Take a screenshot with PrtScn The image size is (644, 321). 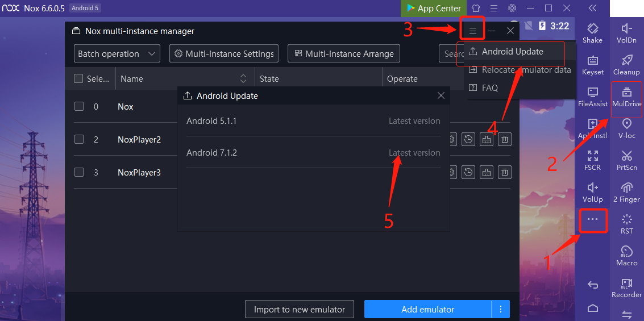pos(627,160)
